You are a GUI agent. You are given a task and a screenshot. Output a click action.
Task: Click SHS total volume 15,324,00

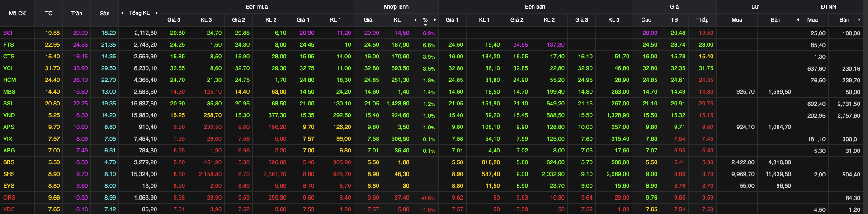144,174
